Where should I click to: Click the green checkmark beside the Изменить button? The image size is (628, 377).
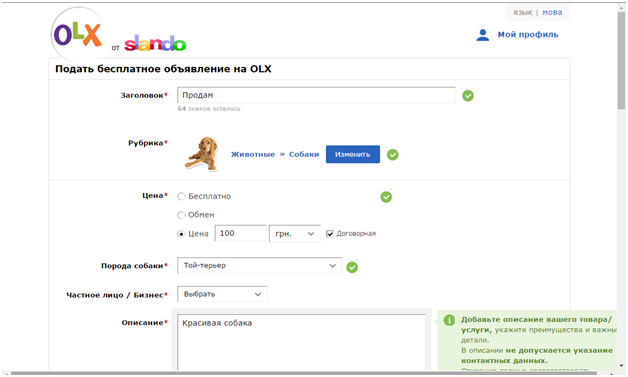392,155
